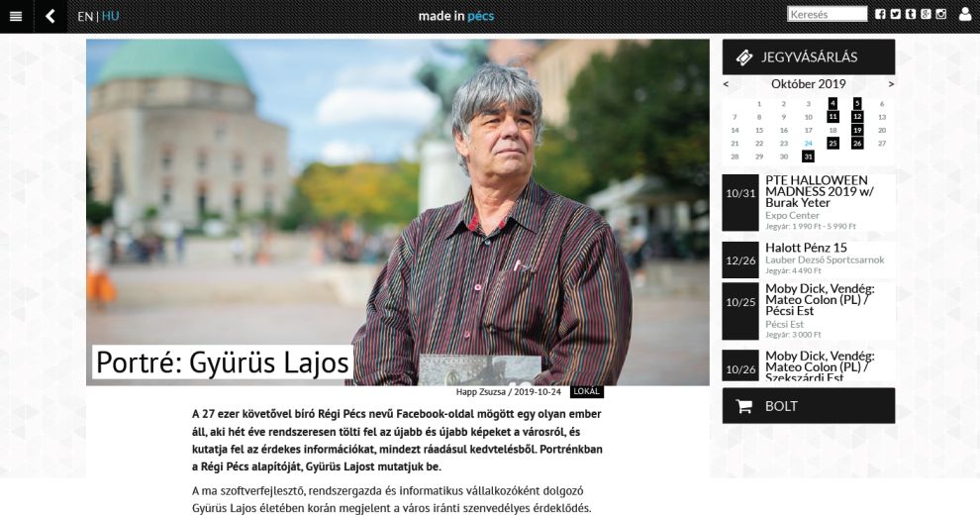Select October 31 in the calendar
The width and height of the screenshot is (980, 517).
[x=808, y=156]
